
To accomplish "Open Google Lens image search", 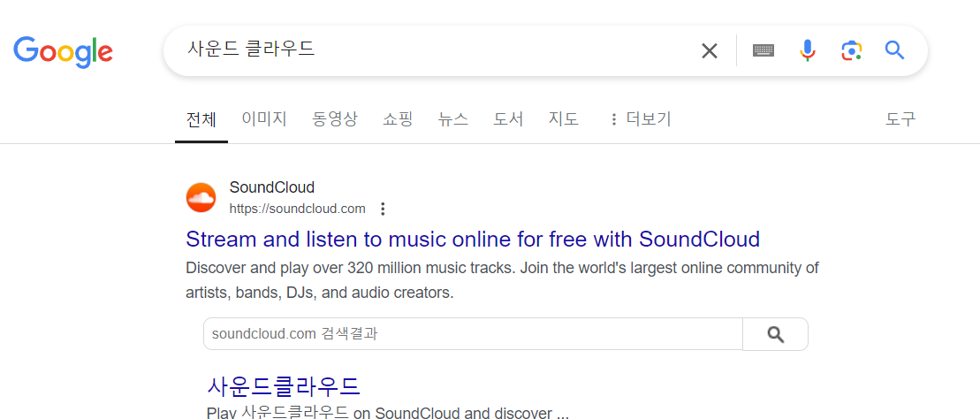I will (x=851, y=50).
